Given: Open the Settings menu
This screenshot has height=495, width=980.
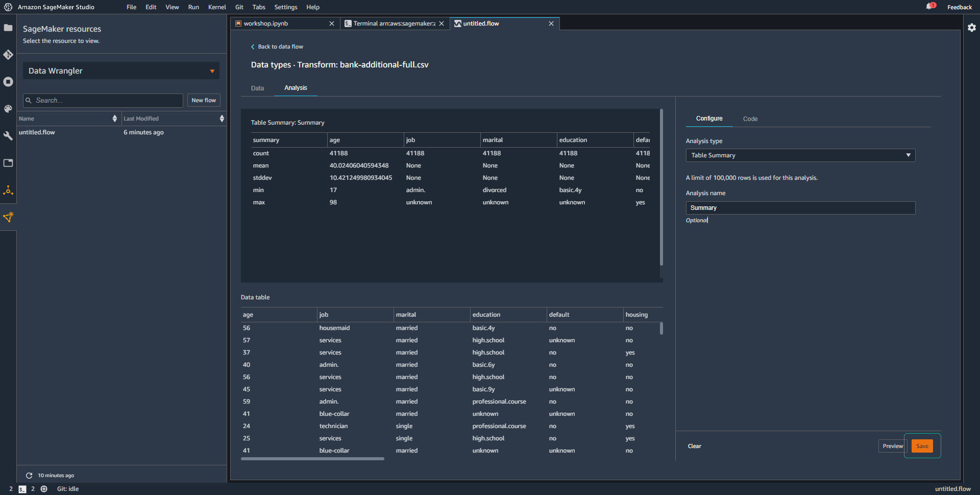Looking at the screenshot, I should click(x=286, y=7).
